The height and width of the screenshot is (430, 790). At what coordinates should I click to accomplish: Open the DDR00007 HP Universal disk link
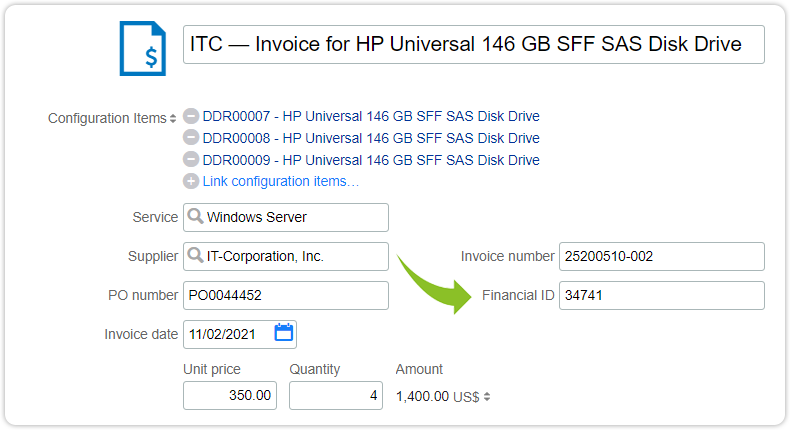coord(371,116)
